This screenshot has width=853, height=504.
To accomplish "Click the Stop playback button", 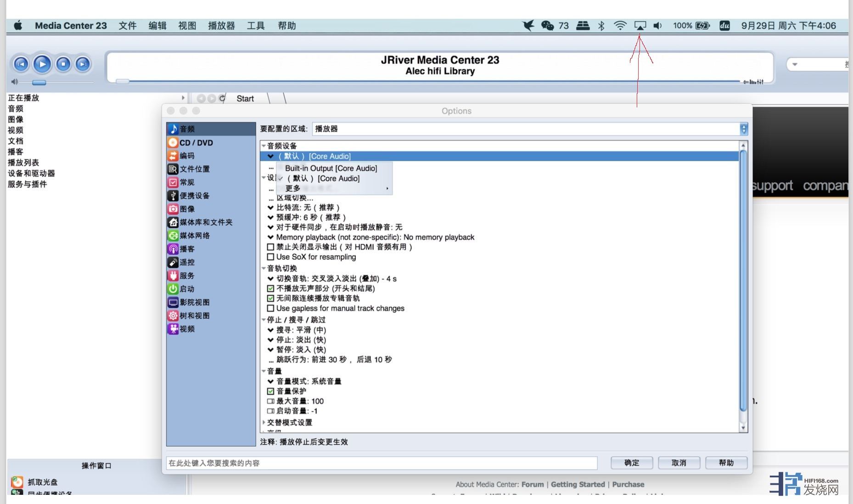I will pos(63,64).
